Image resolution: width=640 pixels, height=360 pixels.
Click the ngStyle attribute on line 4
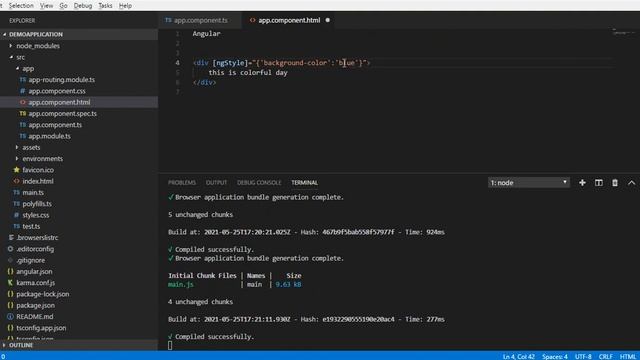[230, 63]
